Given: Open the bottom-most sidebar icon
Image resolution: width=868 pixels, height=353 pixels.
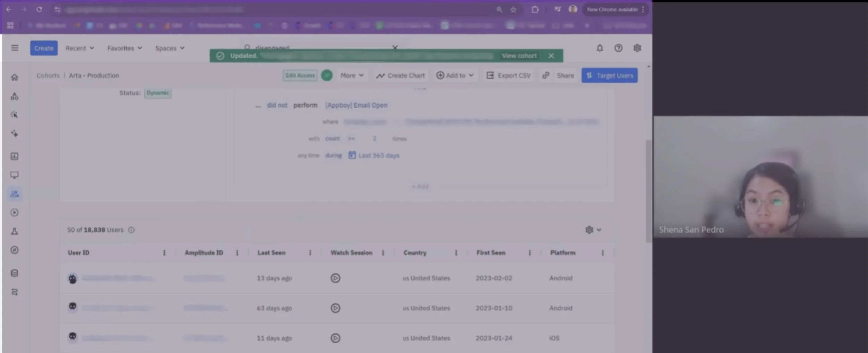Looking at the screenshot, I should tap(15, 292).
